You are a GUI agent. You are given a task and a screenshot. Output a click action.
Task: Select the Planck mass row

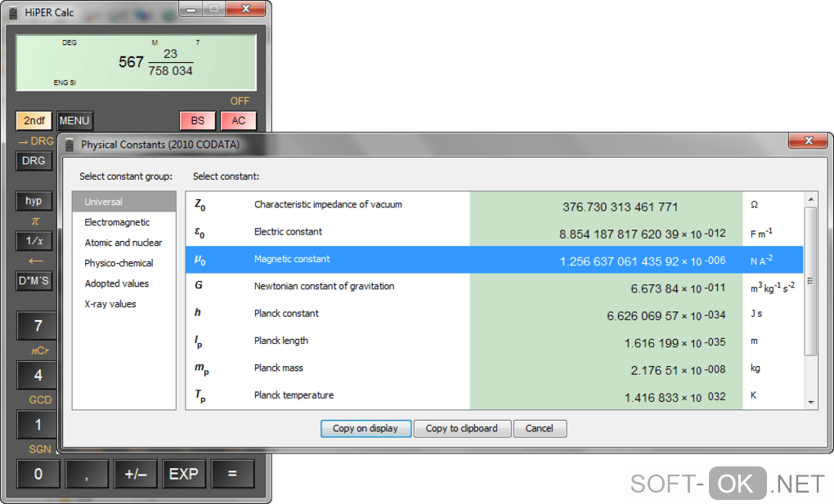494,368
